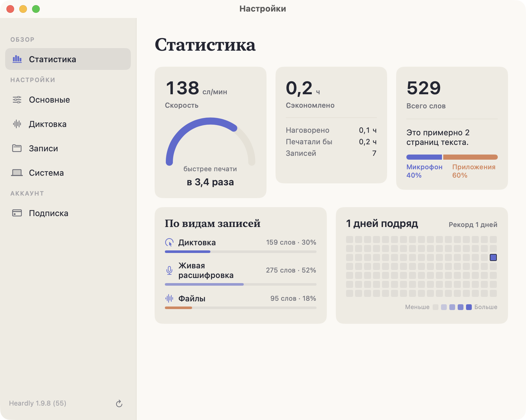Click the '1 дней подряд' heading
The width and height of the screenshot is (526, 420).
[x=382, y=223]
